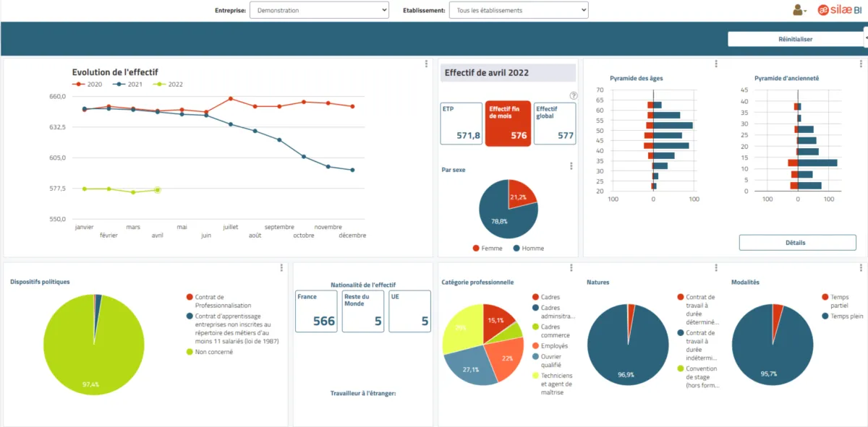Open options menu for Evolution de l'effectif chart
The image size is (868, 427).
click(427, 64)
